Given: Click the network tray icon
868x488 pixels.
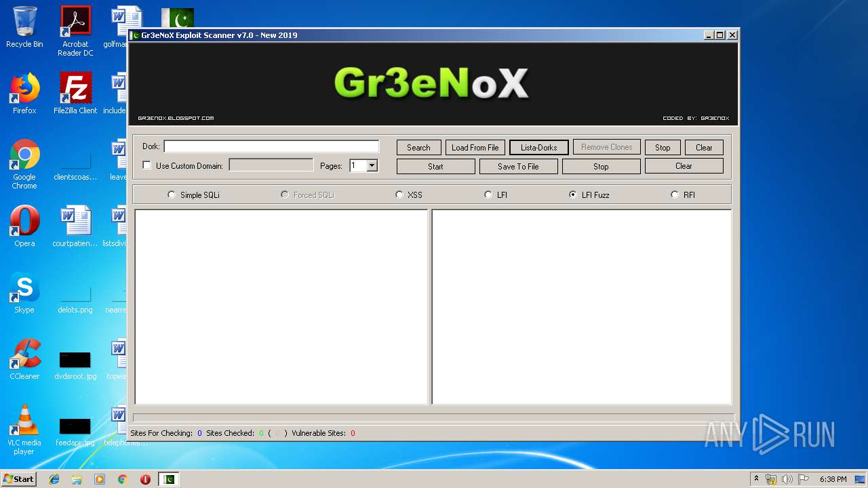Looking at the screenshot, I should (771, 479).
